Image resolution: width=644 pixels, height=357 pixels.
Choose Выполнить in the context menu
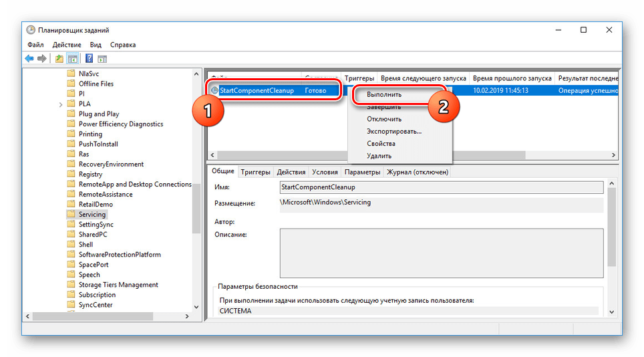(384, 94)
